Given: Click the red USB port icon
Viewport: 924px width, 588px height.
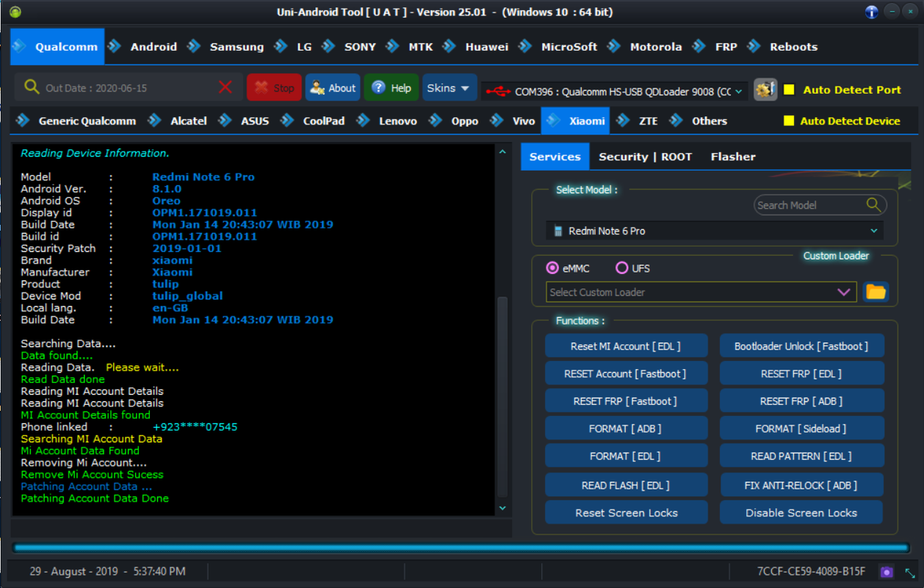Looking at the screenshot, I should pos(498,91).
